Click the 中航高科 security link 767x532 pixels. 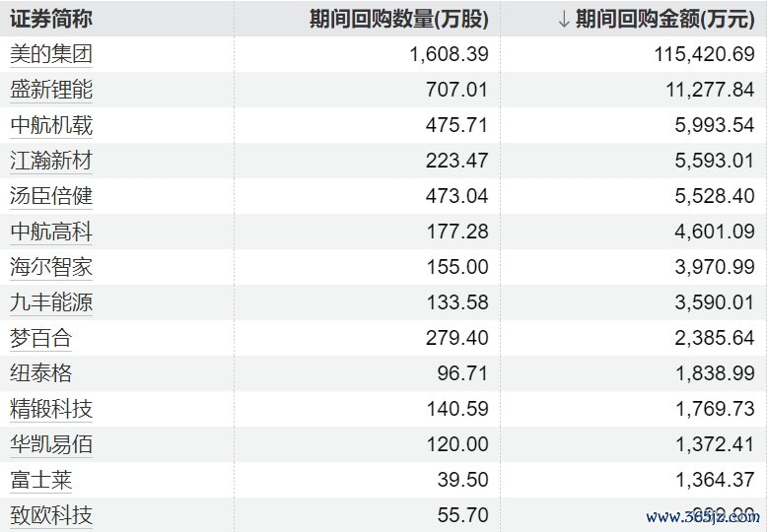coord(51,232)
